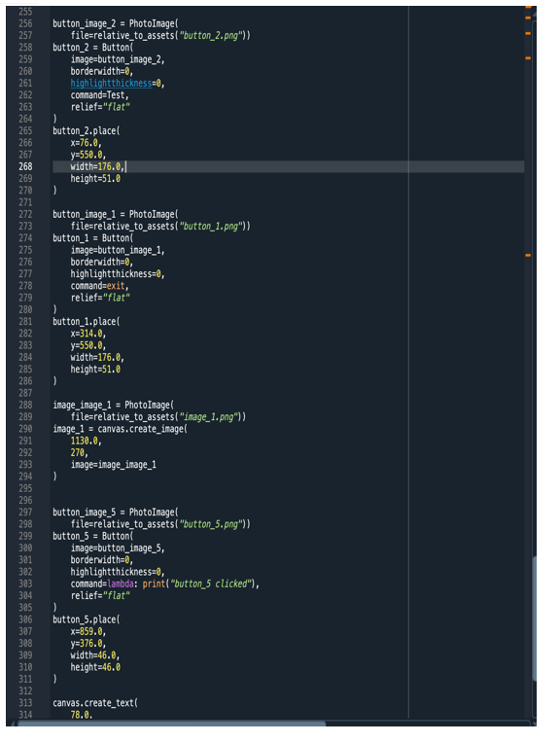The width and height of the screenshot is (560, 743).
Task: Click 'image=button_image_1,' text
Action: coord(118,250)
